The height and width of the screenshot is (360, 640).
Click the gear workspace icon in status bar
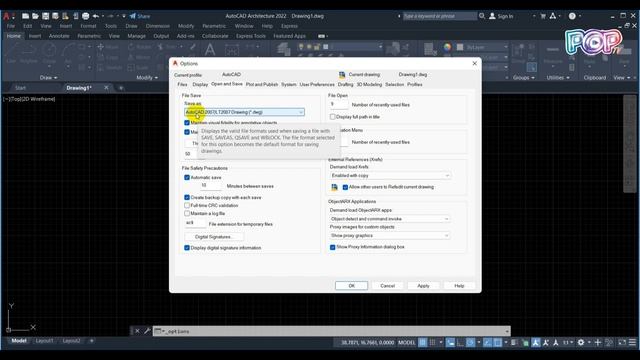[x=581, y=342]
